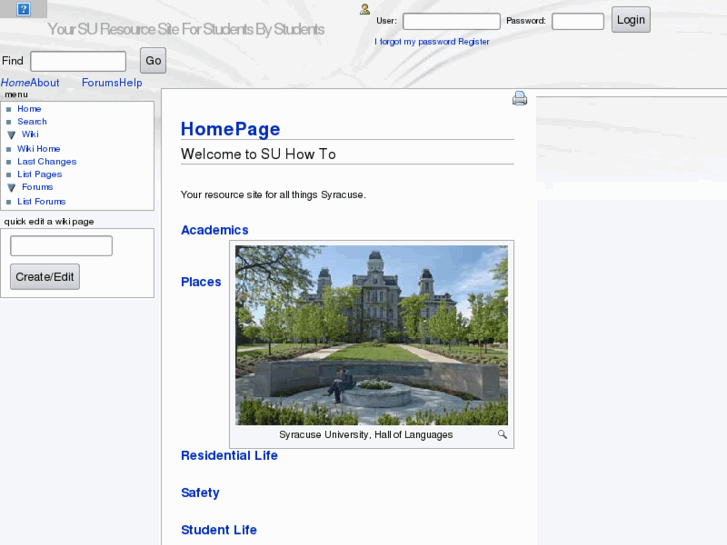
Task: Click the site tagline 'Your SU Resource Site' header
Action: tap(186, 29)
